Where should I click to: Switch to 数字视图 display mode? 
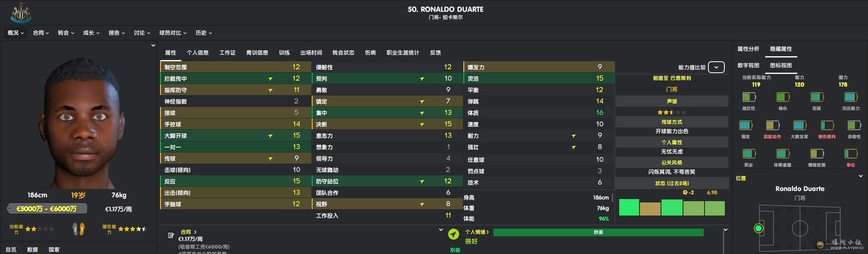[748, 66]
